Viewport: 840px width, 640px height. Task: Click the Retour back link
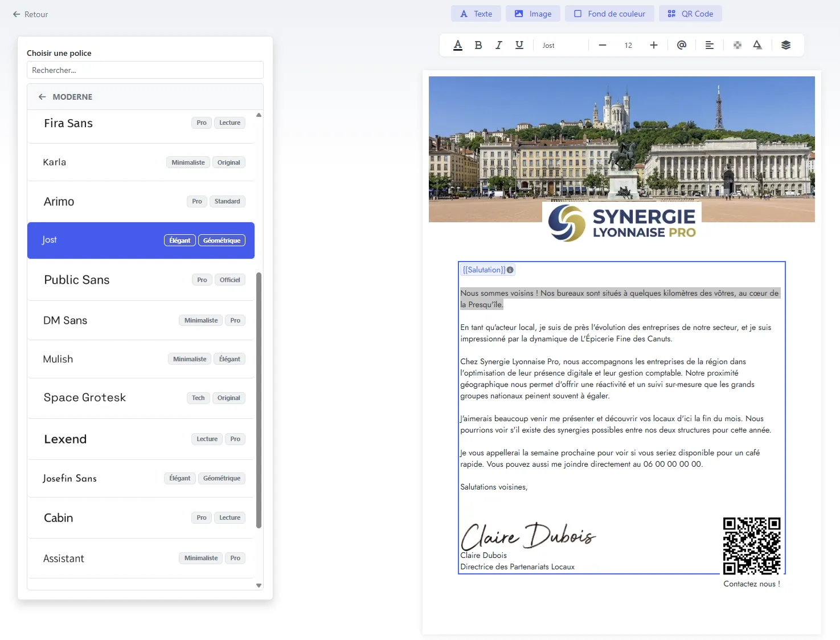(x=31, y=14)
